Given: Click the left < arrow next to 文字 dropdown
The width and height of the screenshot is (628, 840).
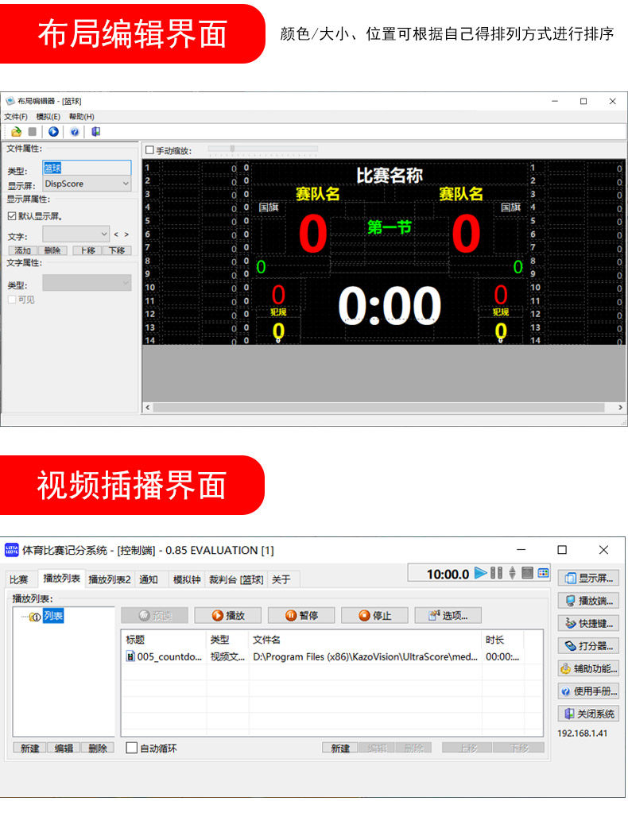Looking at the screenshot, I should (116, 234).
